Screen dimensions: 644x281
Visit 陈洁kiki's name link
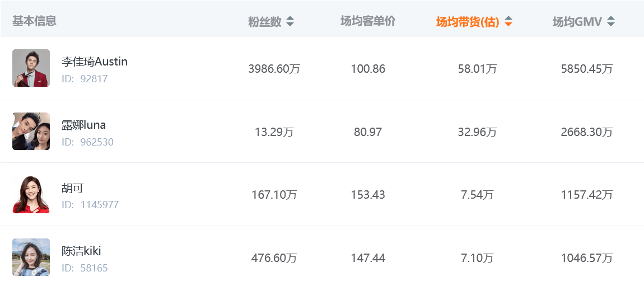(81, 251)
